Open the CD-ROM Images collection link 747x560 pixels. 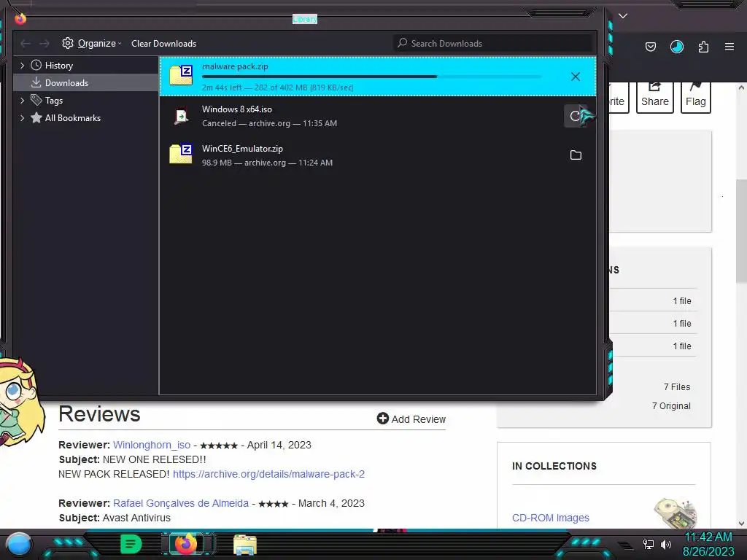click(550, 518)
